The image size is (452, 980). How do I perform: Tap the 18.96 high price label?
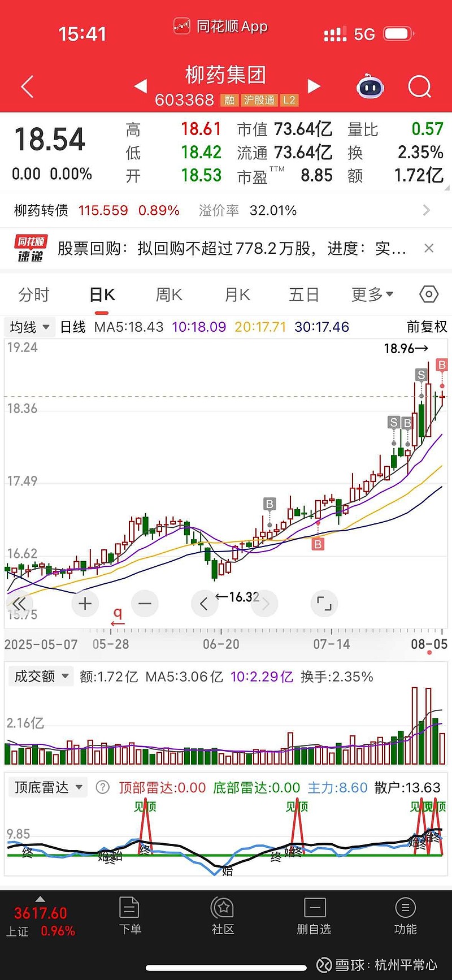(x=406, y=348)
